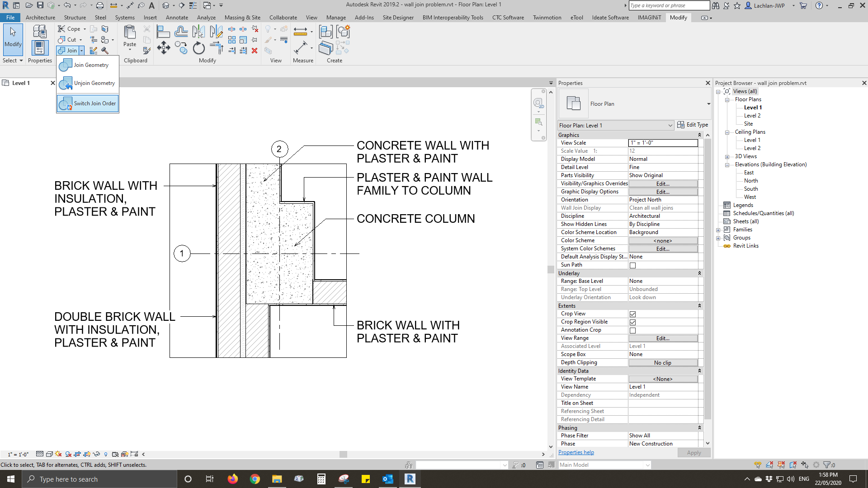Uncheck the Crop View option
Viewport: 868px width, 488px height.
[632, 314]
